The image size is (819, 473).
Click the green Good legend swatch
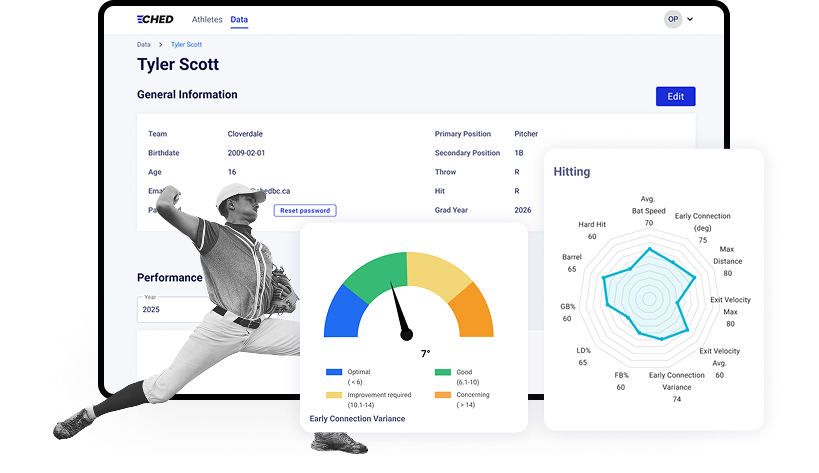click(x=443, y=372)
